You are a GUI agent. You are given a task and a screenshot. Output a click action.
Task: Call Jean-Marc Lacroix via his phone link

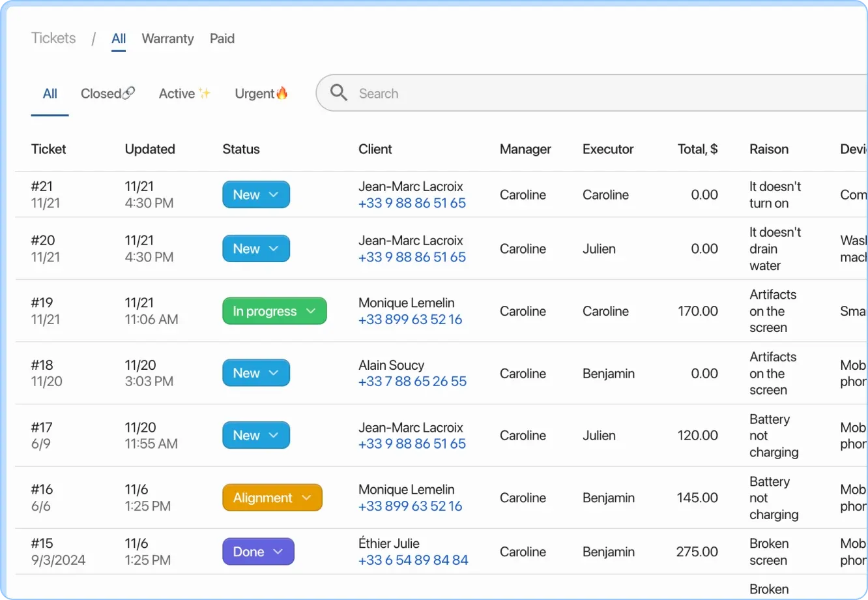[x=412, y=203]
